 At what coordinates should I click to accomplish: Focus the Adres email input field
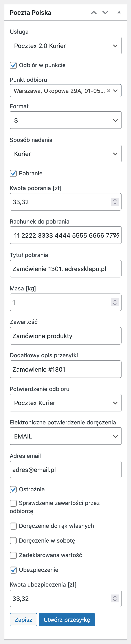click(x=66, y=470)
